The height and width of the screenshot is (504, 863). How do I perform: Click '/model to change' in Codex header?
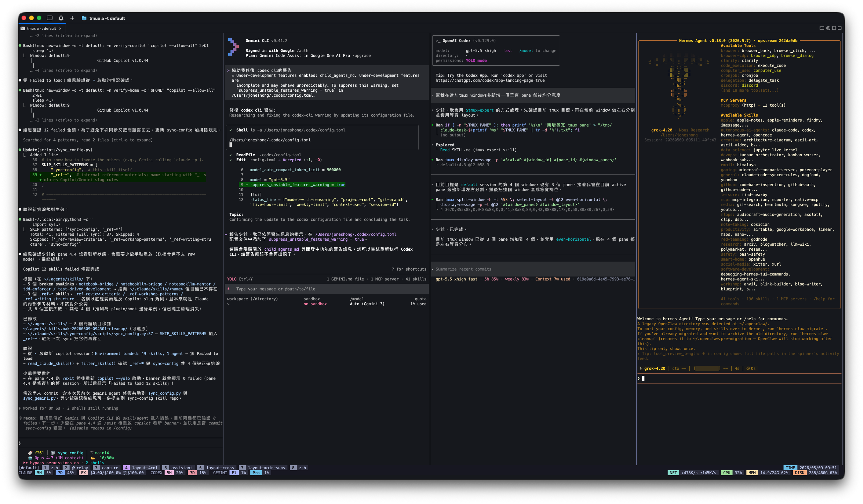coord(538,51)
